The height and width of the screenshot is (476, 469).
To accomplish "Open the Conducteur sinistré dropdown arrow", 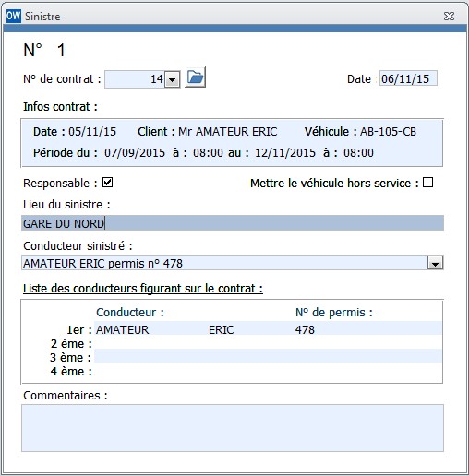I will (x=435, y=263).
